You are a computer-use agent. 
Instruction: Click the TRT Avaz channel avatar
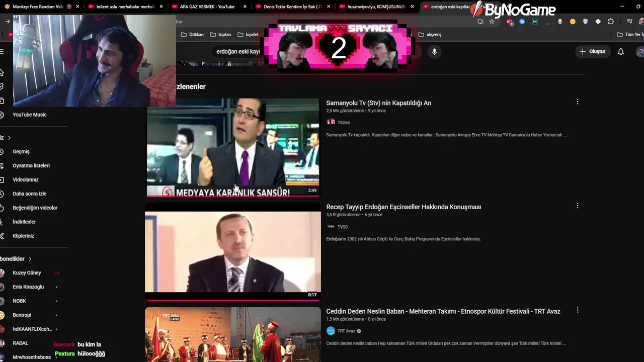[331, 331]
